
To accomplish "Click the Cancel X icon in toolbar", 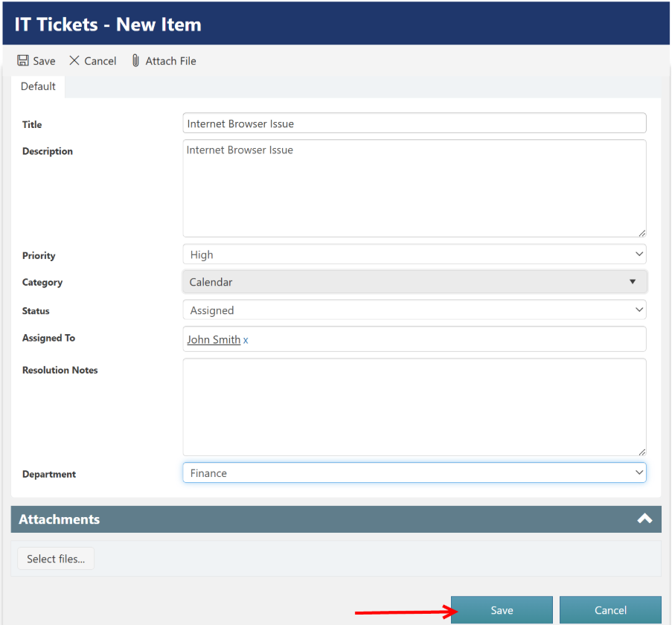I will click(74, 61).
